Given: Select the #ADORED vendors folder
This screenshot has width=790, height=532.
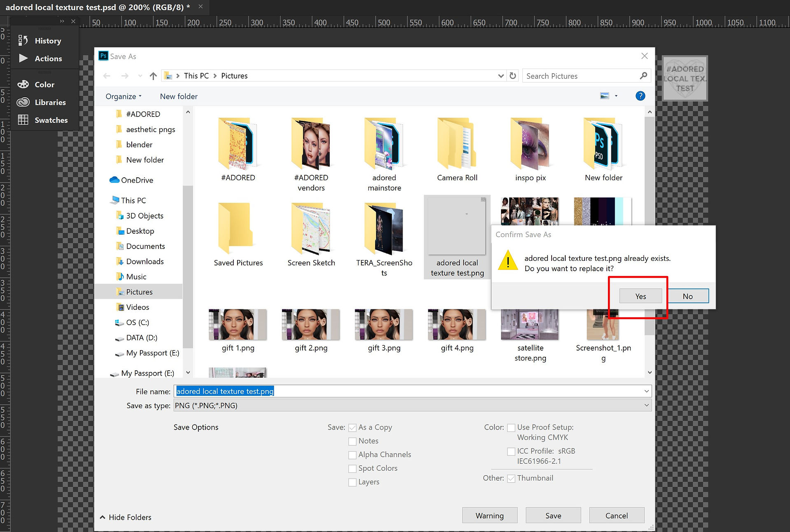Looking at the screenshot, I should click(x=311, y=154).
